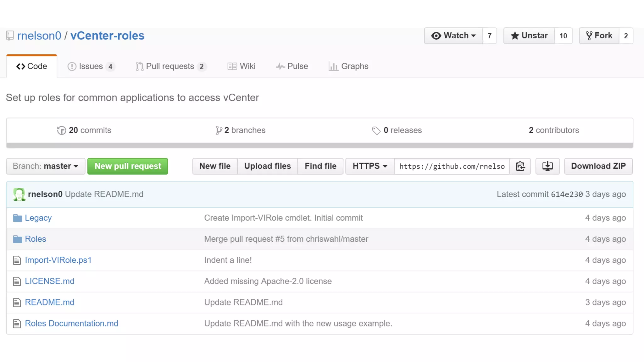Unstar the vCenter-roles repository
Image resolution: width=644 pixels, height=362 pixels.
click(x=529, y=36)
